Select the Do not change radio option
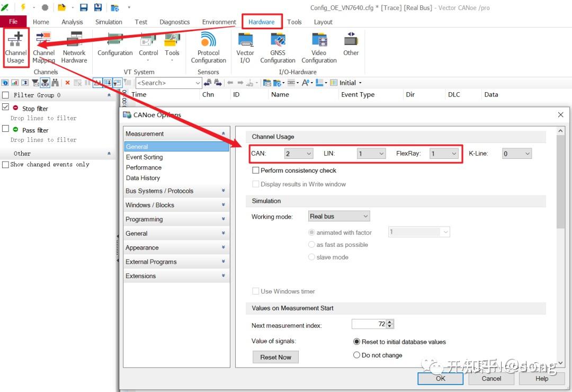The width and height of the screenshot is (572, 392). pyautogui.click(x=357, y=355)
